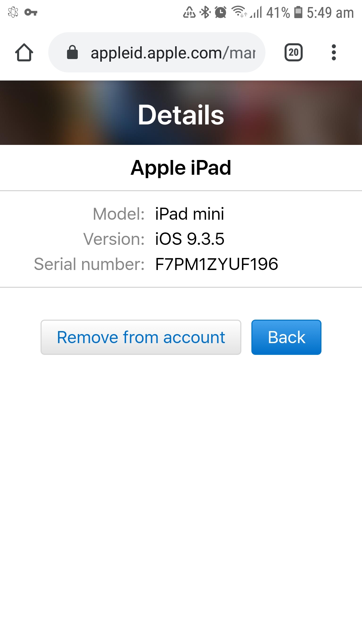Tap the padlock site security icon

click(72, 52)
